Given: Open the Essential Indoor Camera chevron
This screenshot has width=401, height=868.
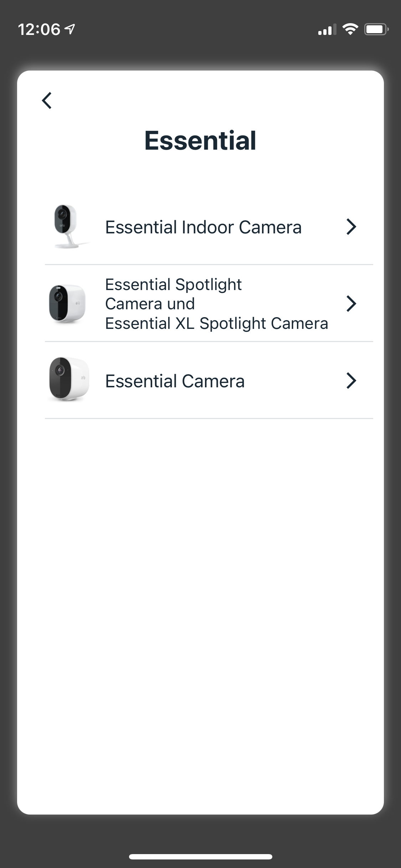Looking at the screenshot, I should (x=351, y=227).
